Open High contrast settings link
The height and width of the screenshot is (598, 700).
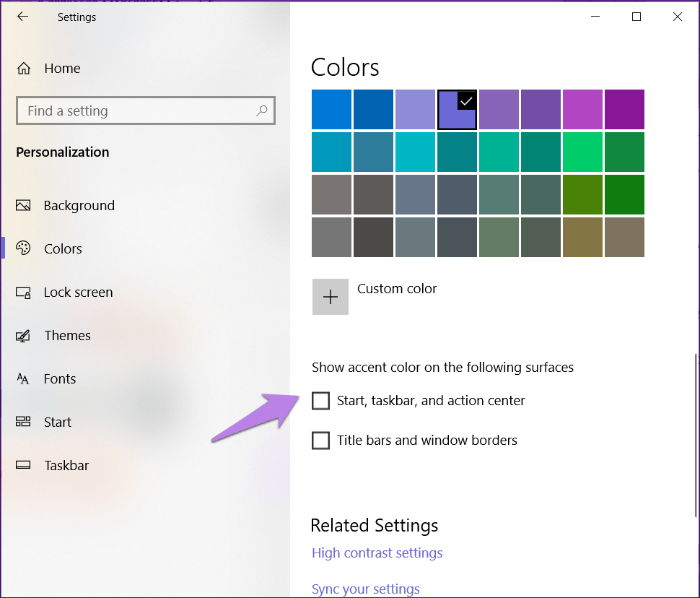377,553
